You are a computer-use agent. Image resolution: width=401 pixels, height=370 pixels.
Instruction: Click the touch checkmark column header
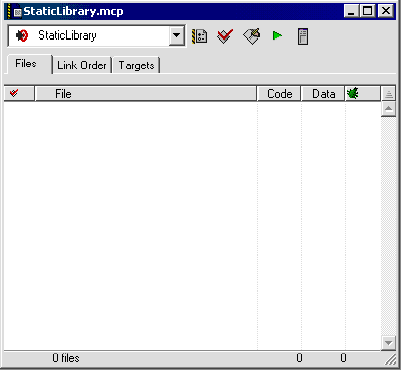19,93
